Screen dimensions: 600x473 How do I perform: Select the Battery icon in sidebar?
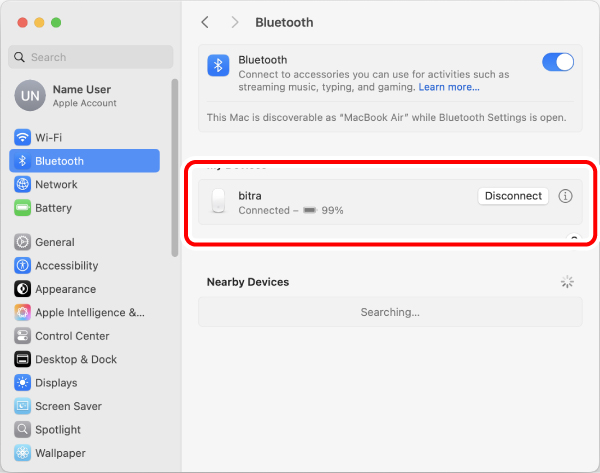click(22, 208)
